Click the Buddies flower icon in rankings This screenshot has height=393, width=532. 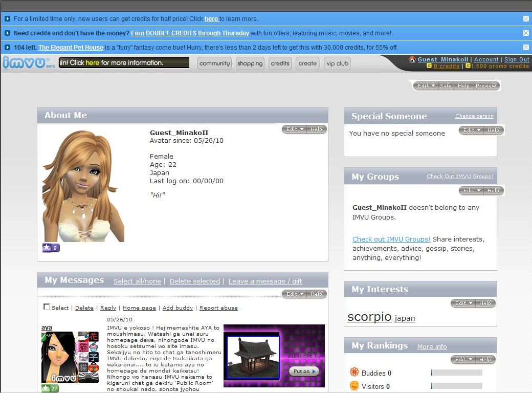tap(354, 372)
